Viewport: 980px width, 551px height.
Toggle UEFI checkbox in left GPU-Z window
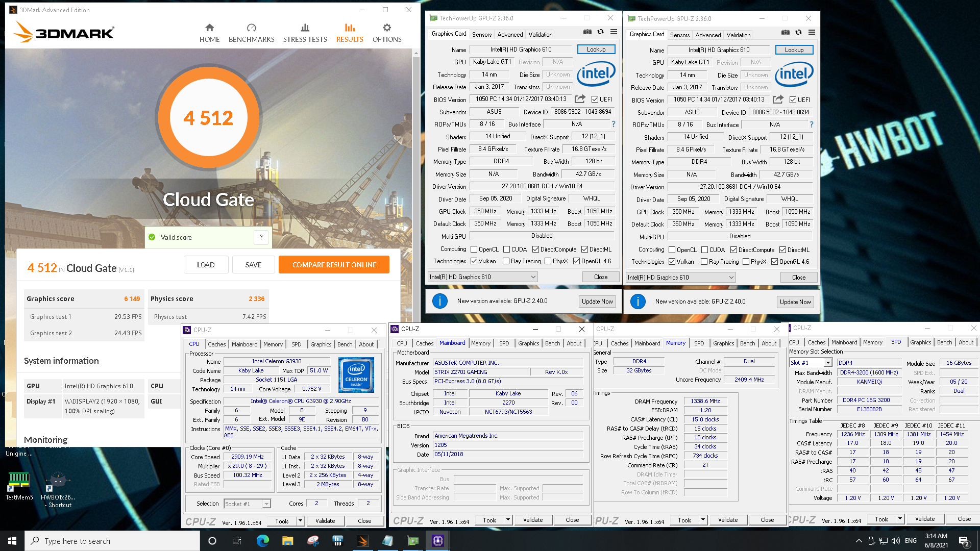click(x=595, y=99)
